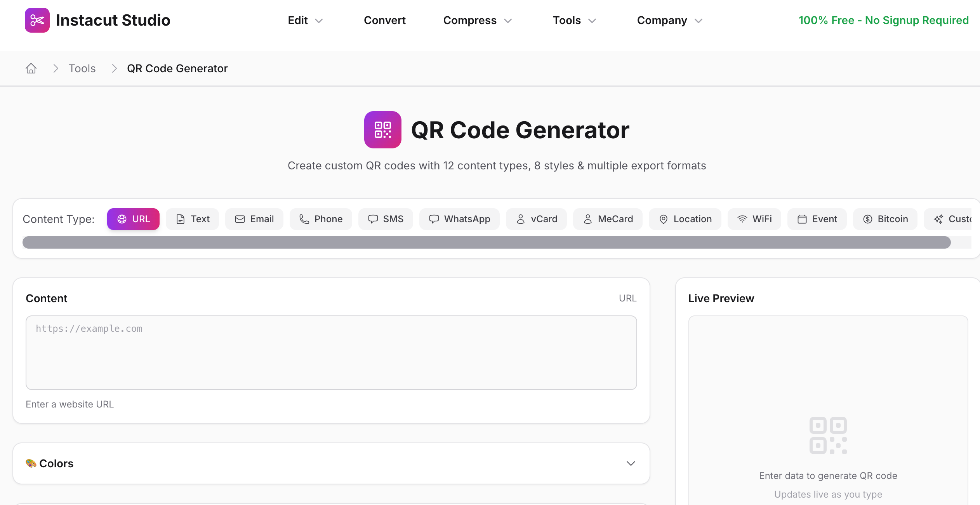Click the Instacut Studio scissors logo icon
The height and width of the screenshot is (505, 980).
pos(37,20)
